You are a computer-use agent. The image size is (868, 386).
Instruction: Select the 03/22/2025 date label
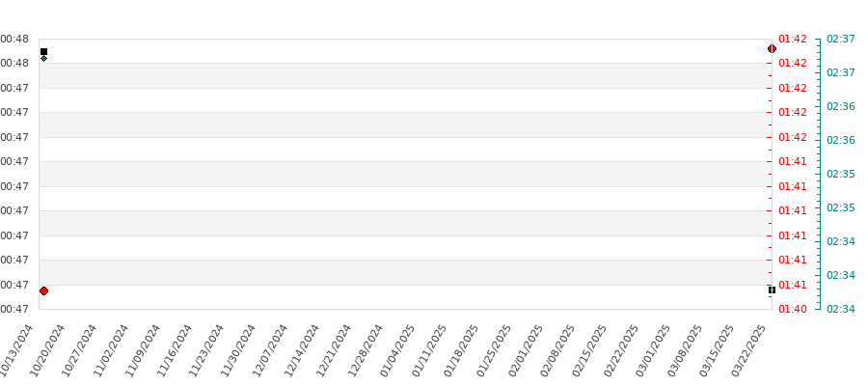[x=748, y=350]
